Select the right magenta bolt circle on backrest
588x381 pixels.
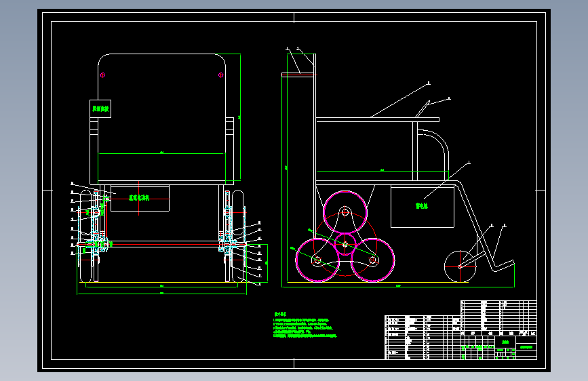(221, 75)
